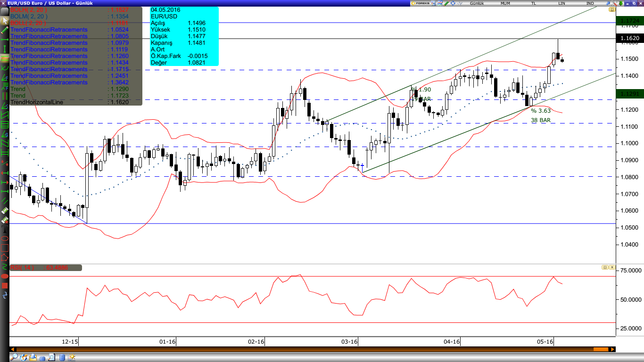Select the red rectangle outline tool

point(5,247)
